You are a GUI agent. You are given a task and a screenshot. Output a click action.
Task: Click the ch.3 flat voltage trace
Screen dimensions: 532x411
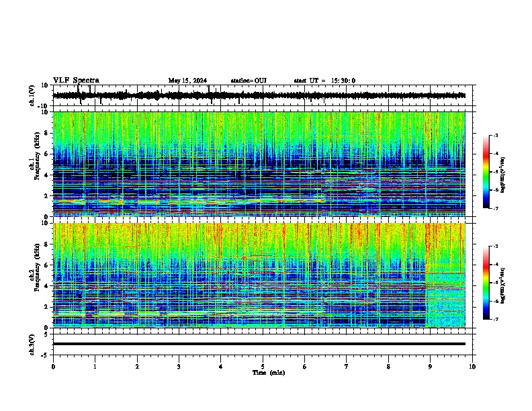point(259,344)
